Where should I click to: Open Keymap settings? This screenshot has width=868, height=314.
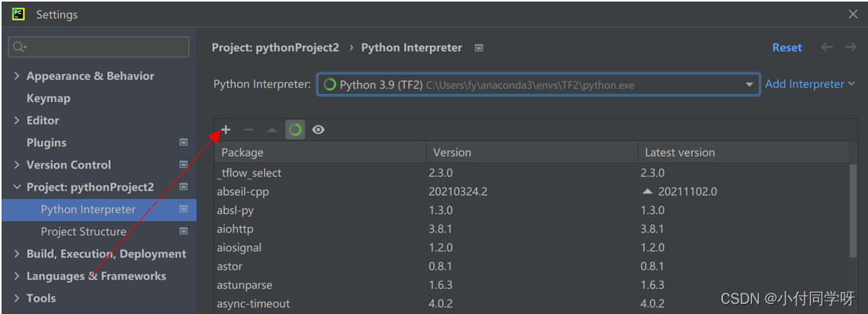pyautogui.click(x=49, y=98)
